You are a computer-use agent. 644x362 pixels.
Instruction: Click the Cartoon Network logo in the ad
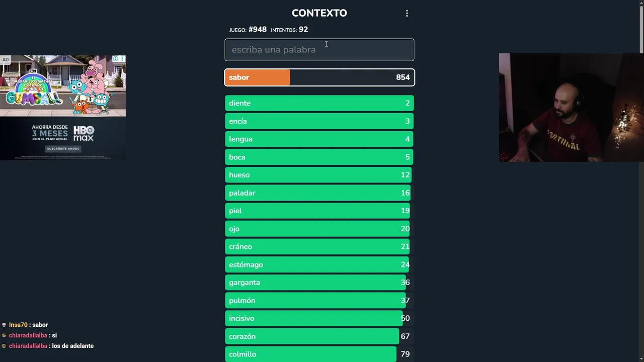tap(33, 71)
